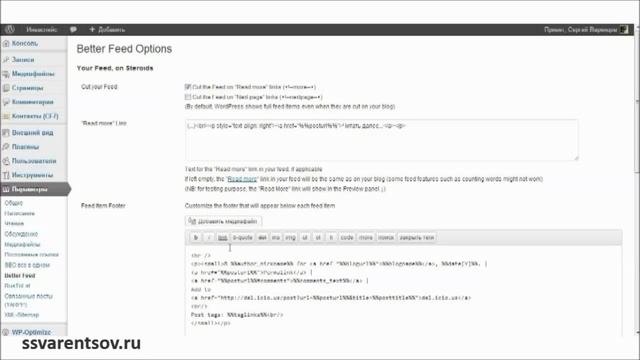The image size is (640, 360).
Task: Click the WordPress logo in the admin bar
Action: point(10,29)
